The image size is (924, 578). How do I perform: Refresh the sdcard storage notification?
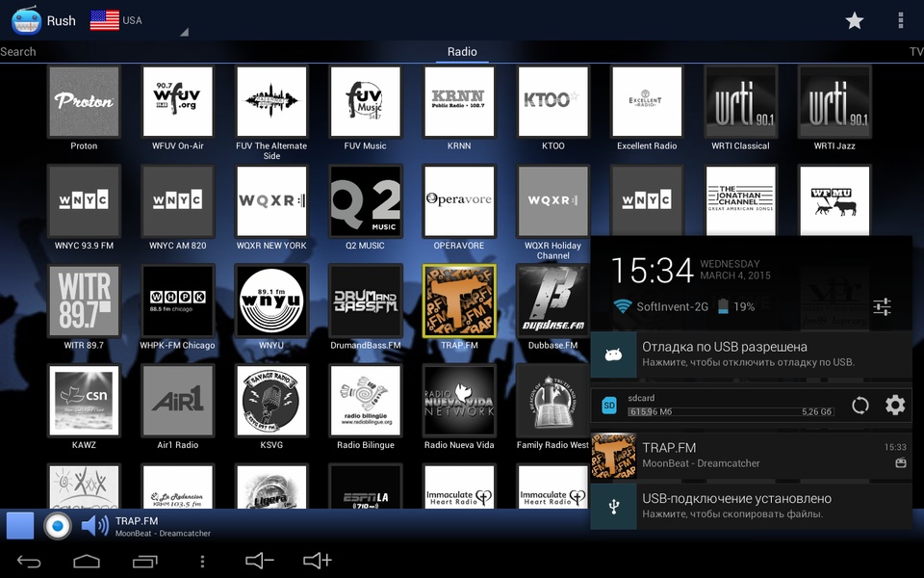860,406
